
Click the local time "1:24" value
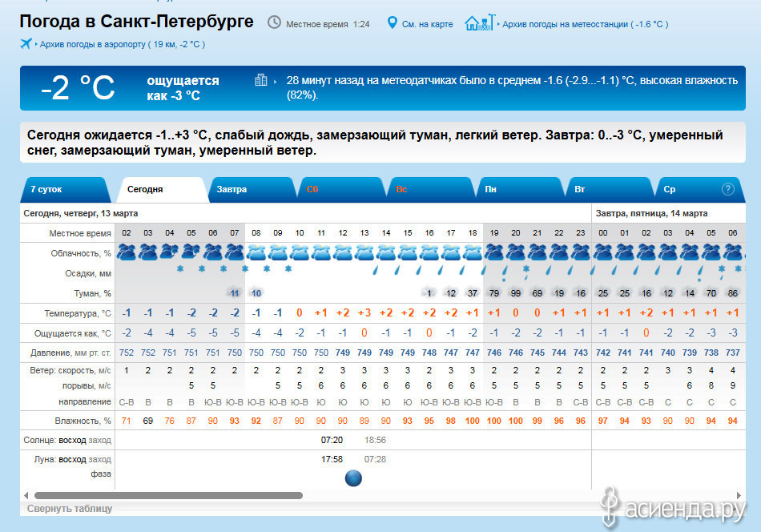(361, 24)
